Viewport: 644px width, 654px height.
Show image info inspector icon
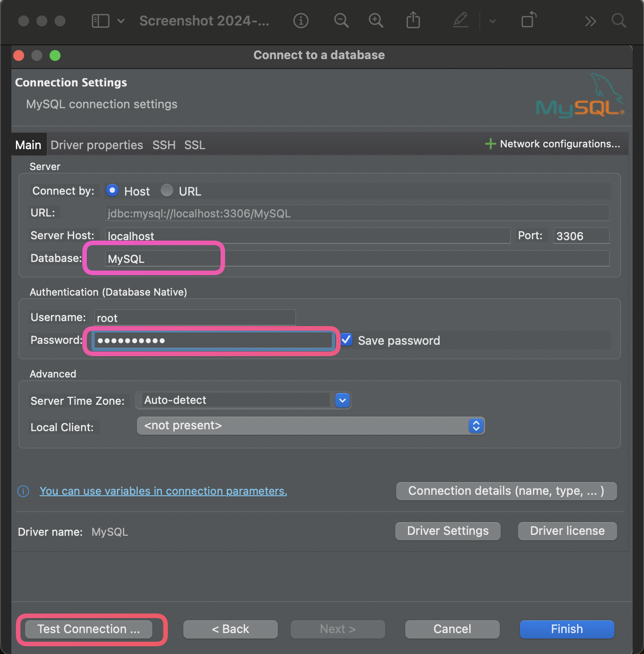coord(301,21)
